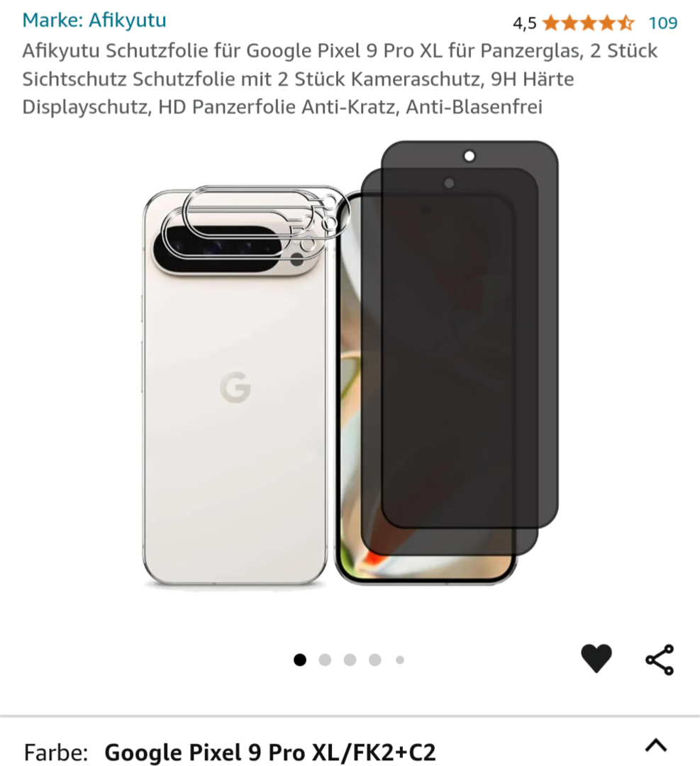Image resolution: width=700 pixels, height=766 pixels.
Task: Select the first image carousel dot
Action: (x=300, y=660)
